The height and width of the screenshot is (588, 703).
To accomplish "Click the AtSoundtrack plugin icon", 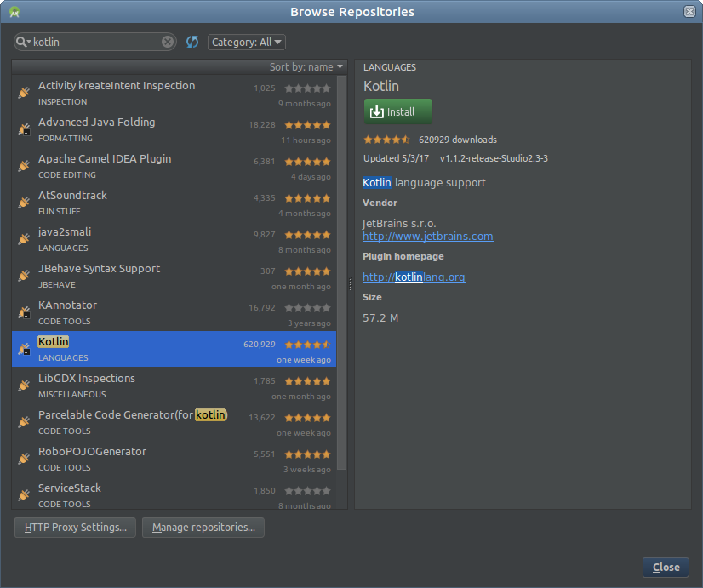I will [x=23, y=202].
